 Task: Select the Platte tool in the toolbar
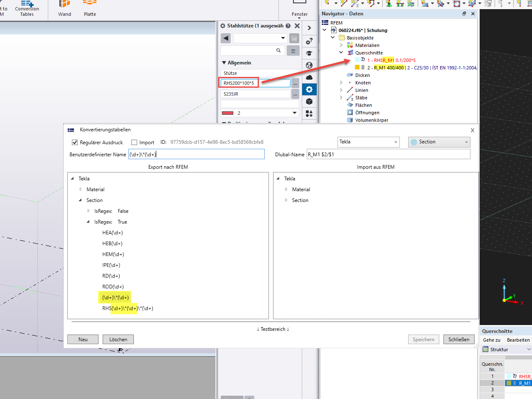[90, 8]
